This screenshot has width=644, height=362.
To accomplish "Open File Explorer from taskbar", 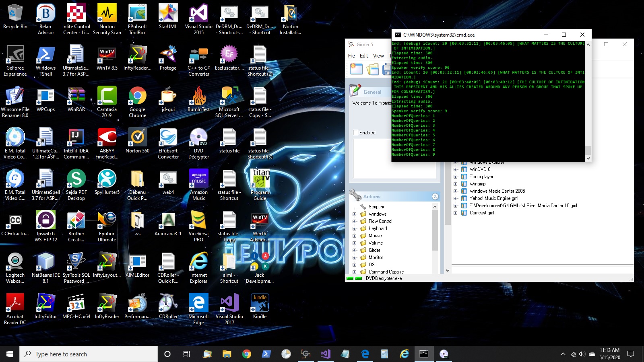I will click(227, 354).
